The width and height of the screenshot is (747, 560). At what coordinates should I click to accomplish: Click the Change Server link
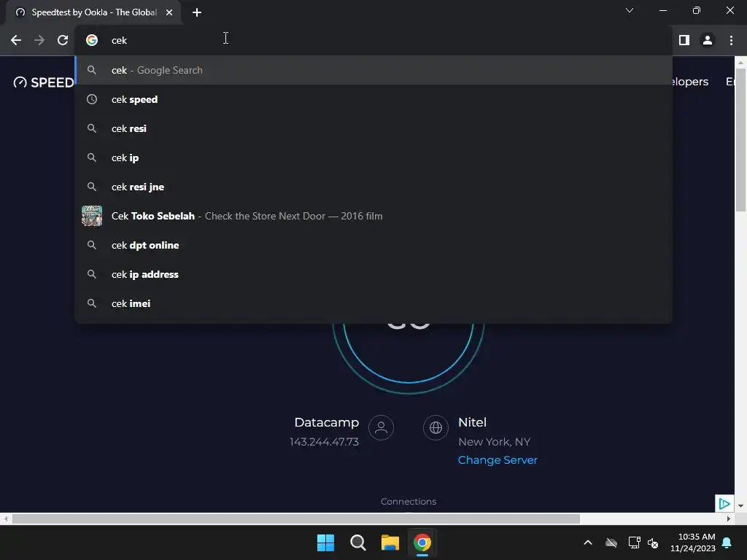(x=498, y=460)
